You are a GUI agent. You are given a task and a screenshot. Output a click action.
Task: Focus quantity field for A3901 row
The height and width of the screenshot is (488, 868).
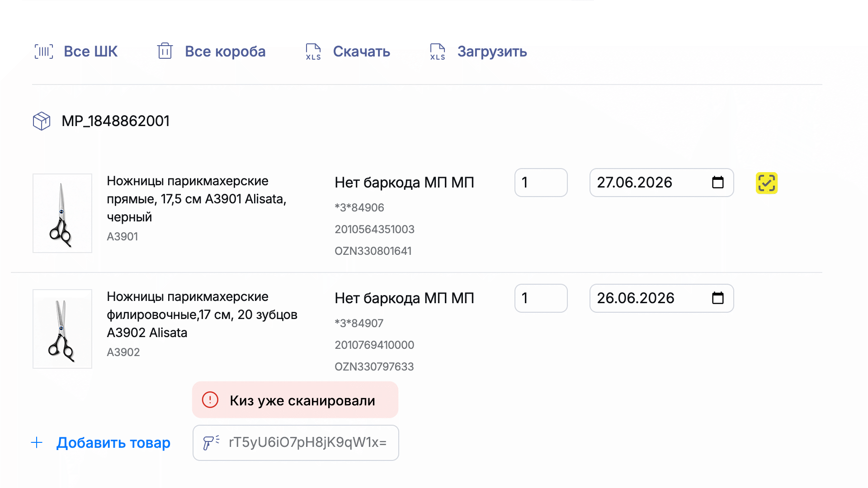point(541,183)
